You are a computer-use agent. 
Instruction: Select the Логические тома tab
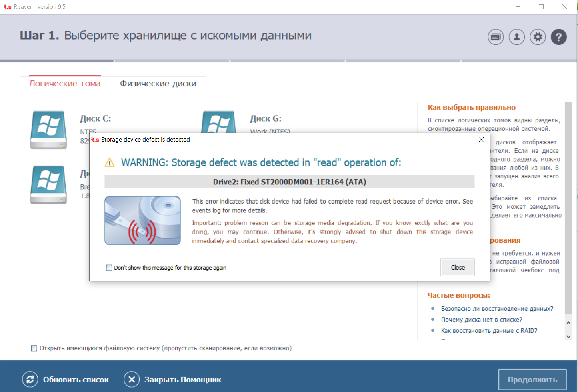tap(65, 84)
